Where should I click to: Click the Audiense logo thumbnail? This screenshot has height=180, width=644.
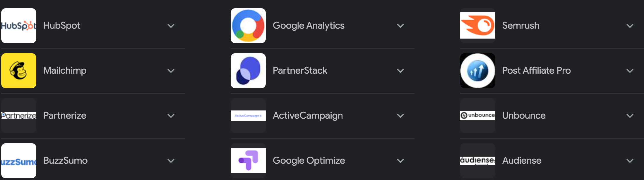click(x=478, y=160)
